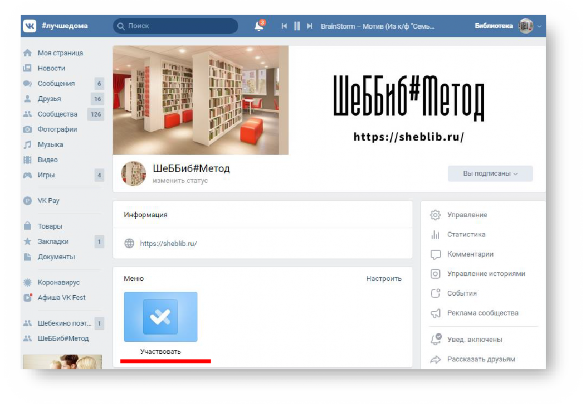
Task: Click the messages counter badge 6
Action: (x=99, y=84)
